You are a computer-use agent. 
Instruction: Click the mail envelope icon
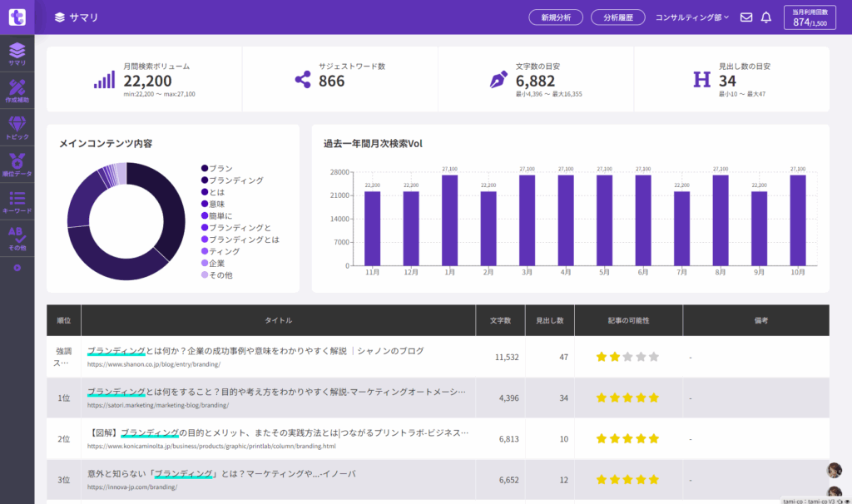pos(746,17)
